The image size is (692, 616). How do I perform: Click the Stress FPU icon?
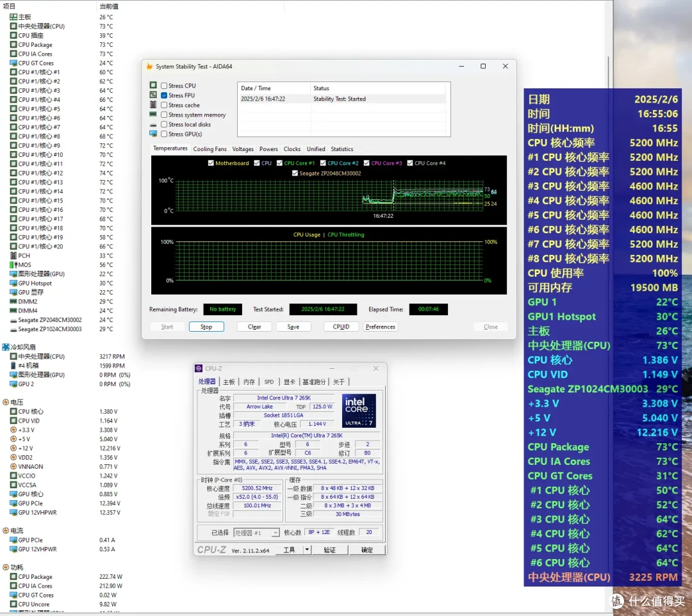click(x=153, y=95)
